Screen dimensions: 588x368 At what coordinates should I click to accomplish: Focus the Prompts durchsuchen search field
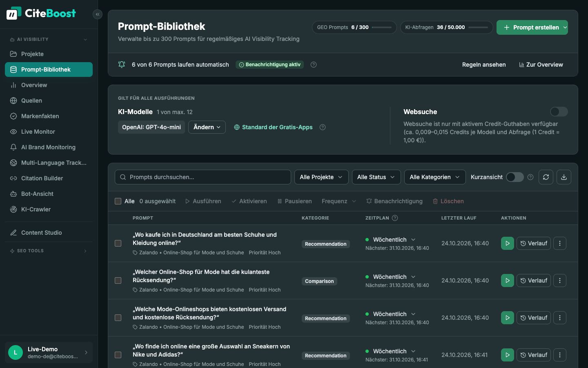[203, 177]
